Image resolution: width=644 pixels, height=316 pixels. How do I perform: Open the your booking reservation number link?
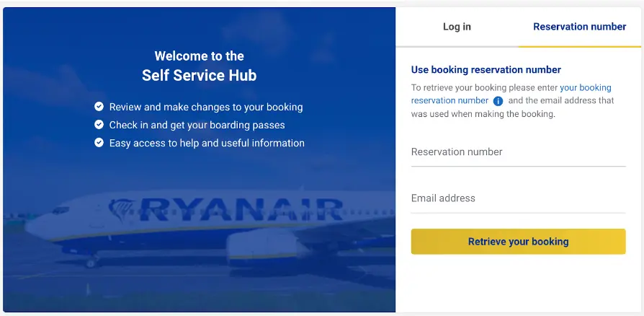(x=511, y=94)
